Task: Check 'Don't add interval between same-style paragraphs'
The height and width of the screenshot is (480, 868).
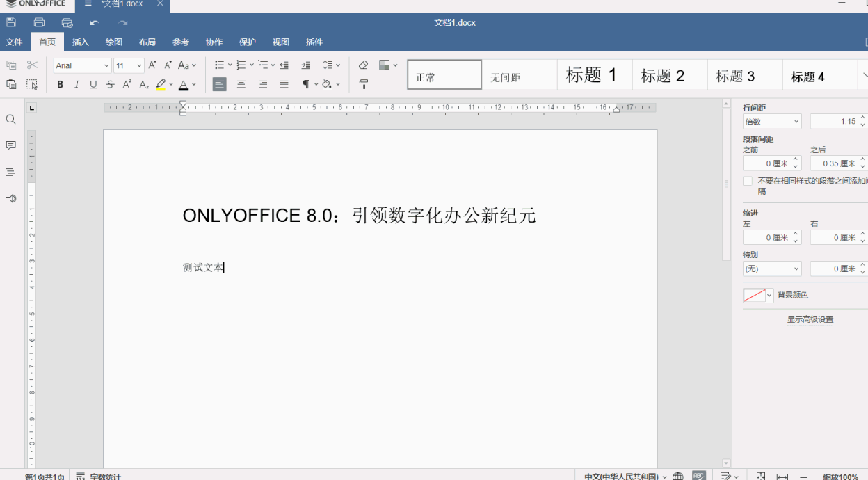Action: point(747,180)
